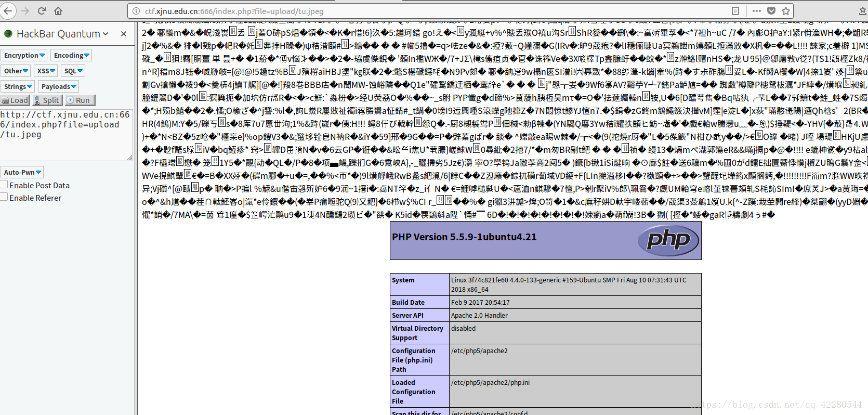Open the XSS dropdown menu
The image size is (868, 415).
(x=46, y=71)
